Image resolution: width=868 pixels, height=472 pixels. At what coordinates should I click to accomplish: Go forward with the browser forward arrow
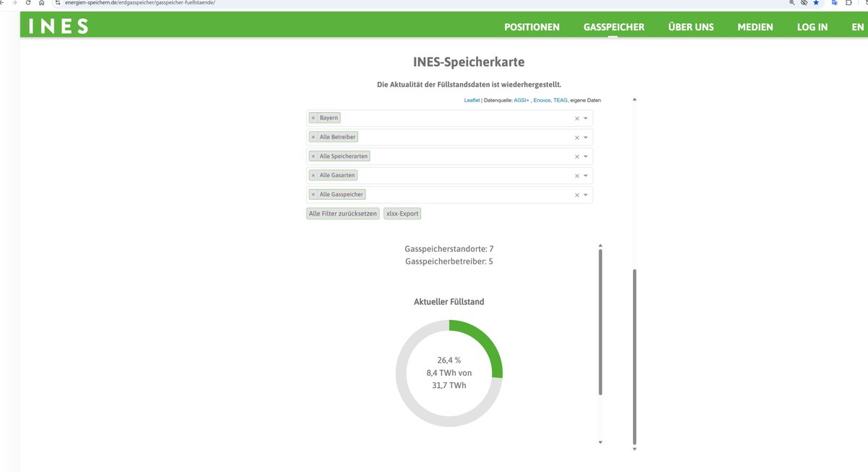pyautogui.click(x=13, y=3)
